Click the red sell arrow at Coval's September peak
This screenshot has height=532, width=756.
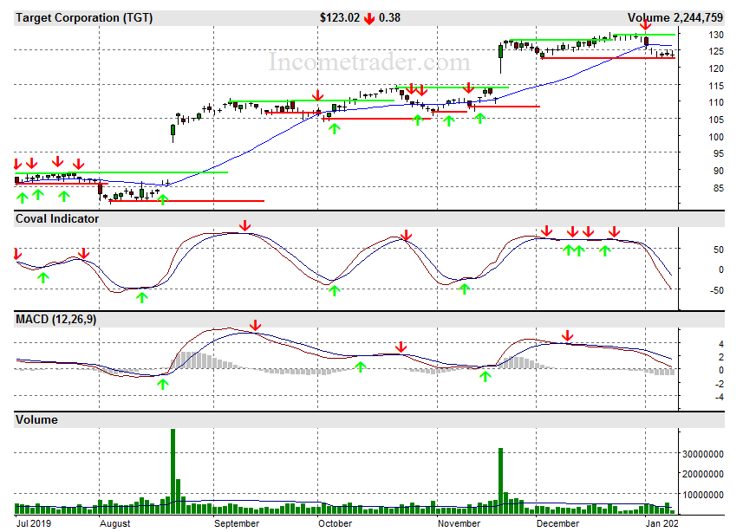tap(245, 225)
